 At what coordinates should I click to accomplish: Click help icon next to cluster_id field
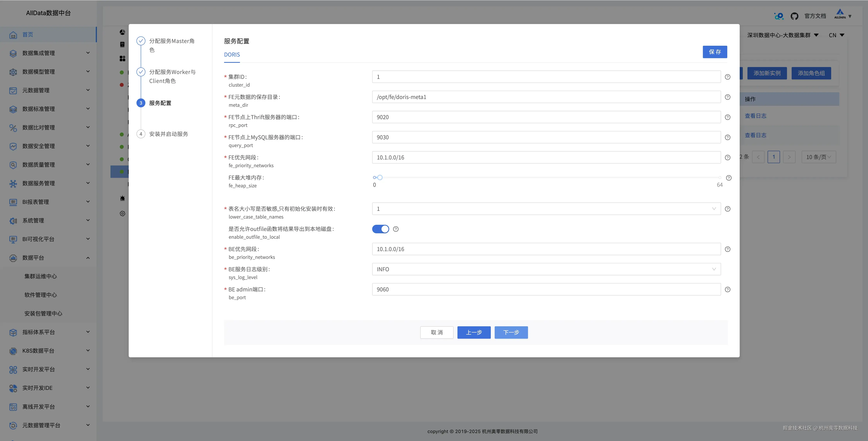tap(727, 77)
